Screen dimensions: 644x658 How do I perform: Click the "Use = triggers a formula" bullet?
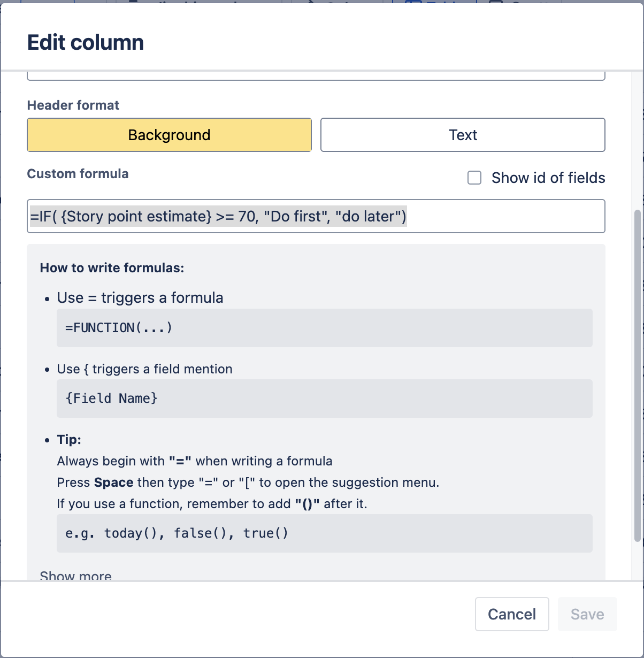140,298
